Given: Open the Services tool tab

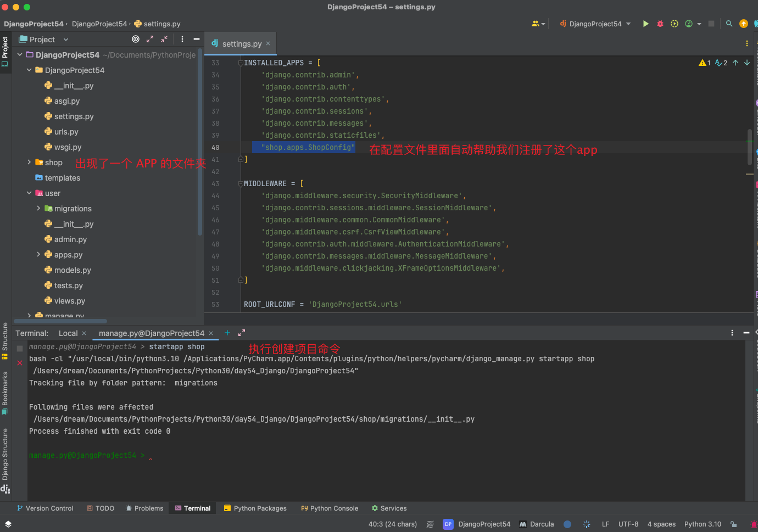Looking at the screenshot, I should click(x=389, y=508).
